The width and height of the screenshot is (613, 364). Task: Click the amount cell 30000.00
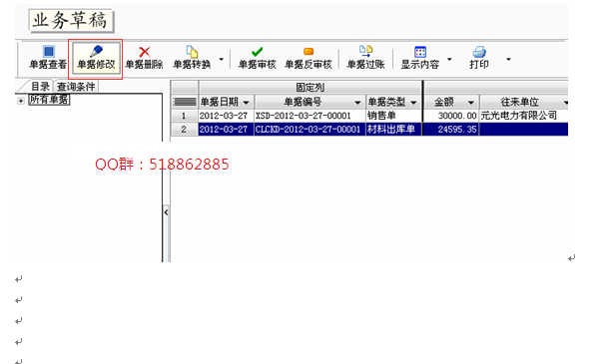(x=451, y=116)
